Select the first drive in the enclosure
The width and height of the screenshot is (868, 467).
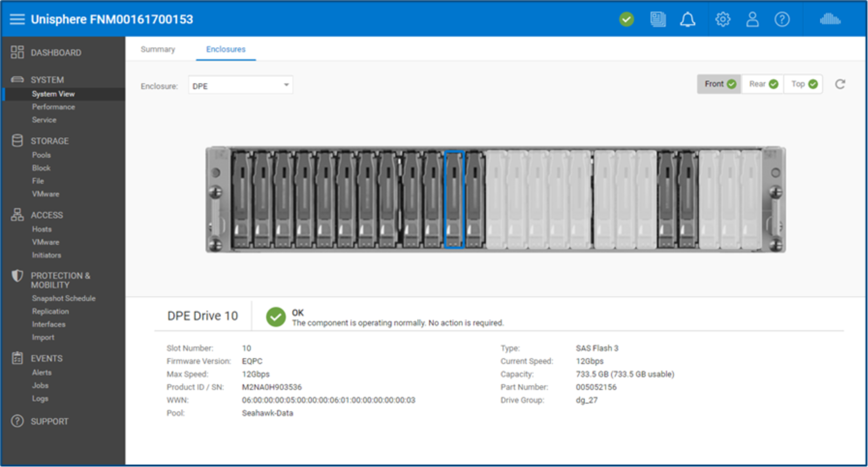(x=242, y=199)
